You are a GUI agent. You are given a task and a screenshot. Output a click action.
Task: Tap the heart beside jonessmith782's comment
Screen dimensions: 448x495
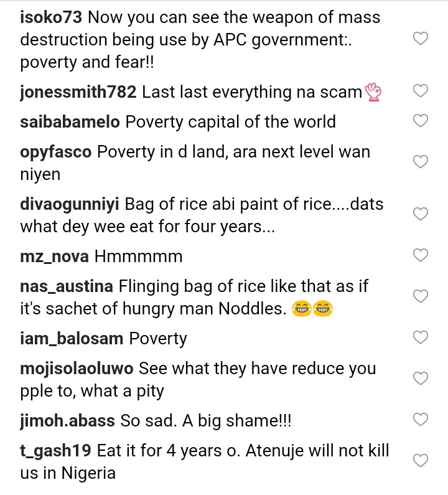pos(421,91)
